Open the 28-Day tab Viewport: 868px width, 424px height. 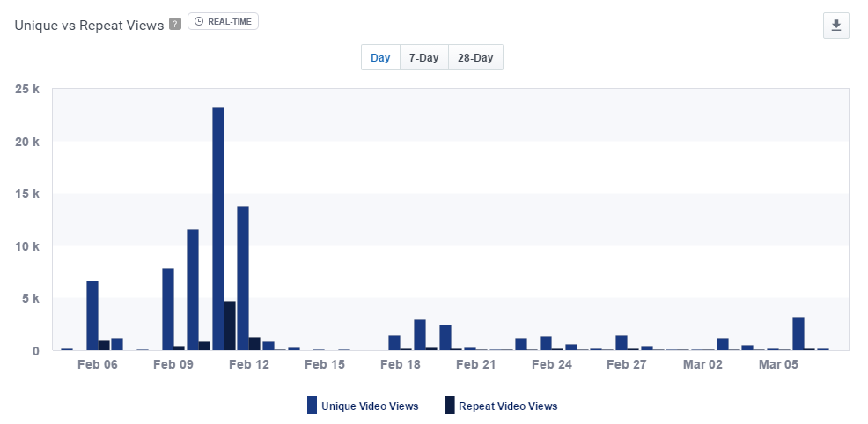click(475, 58)
